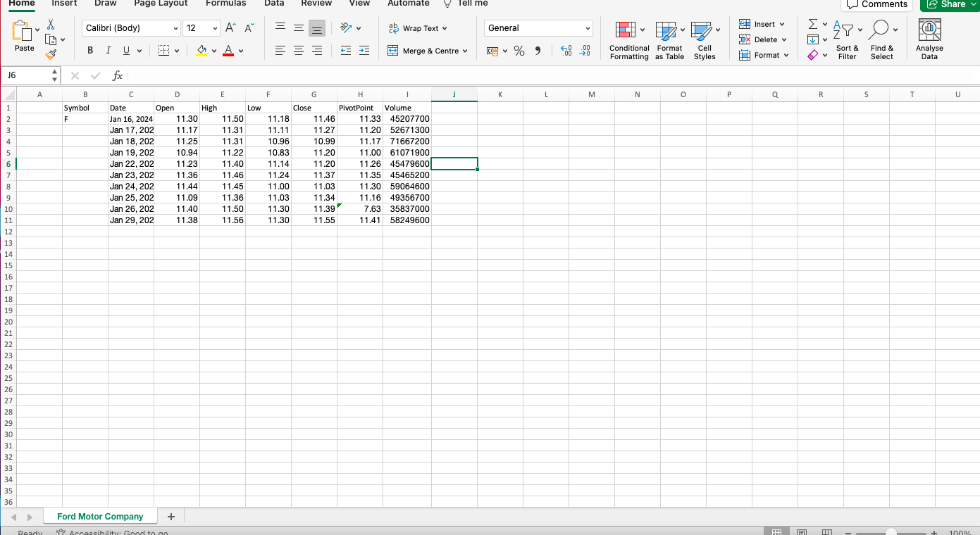This screenshot has width=980, height=535.
Task: Click the Clear eraser icon
Action: [812, 54]
